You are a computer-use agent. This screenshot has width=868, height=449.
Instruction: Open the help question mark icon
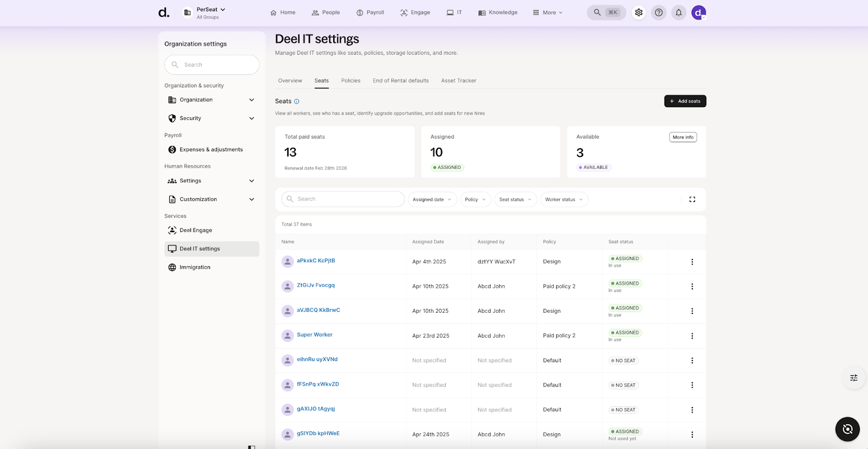point(659,12)
